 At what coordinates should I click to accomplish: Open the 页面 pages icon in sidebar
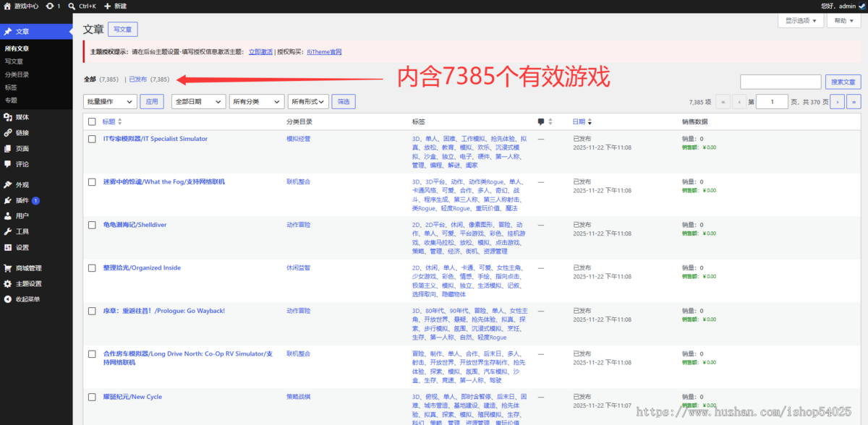tap(7, 149)
